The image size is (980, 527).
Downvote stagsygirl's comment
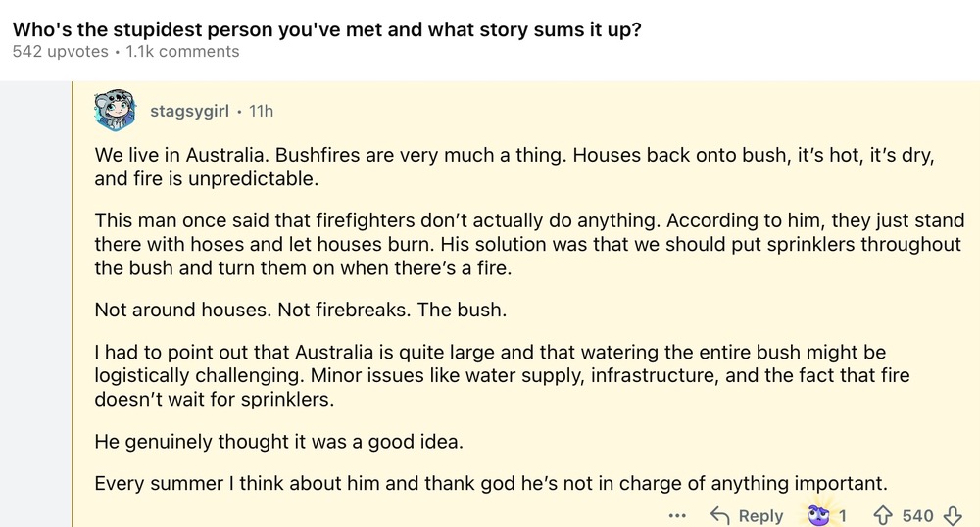[953, 515]
